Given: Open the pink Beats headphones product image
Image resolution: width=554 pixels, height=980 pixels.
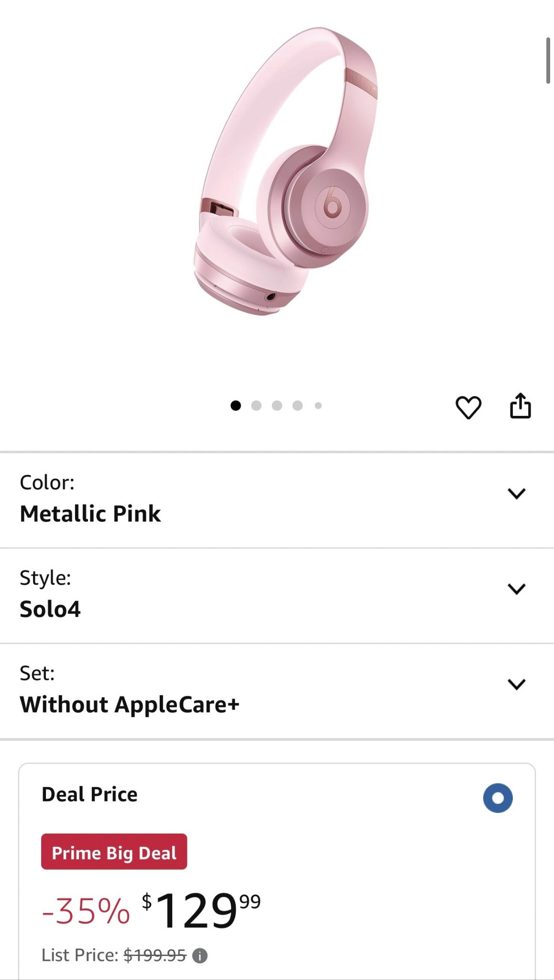Looking at the screenshot, I should [285, 172].
